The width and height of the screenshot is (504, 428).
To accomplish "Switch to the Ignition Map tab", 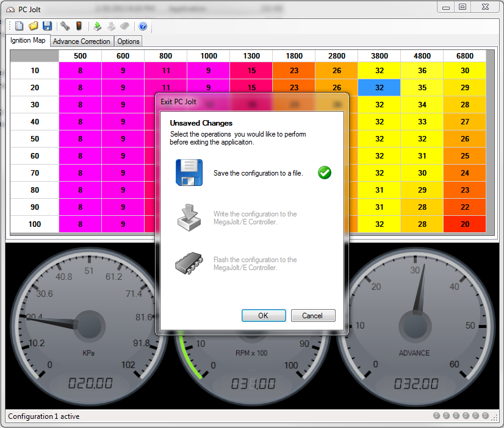I will click(28, 40).
